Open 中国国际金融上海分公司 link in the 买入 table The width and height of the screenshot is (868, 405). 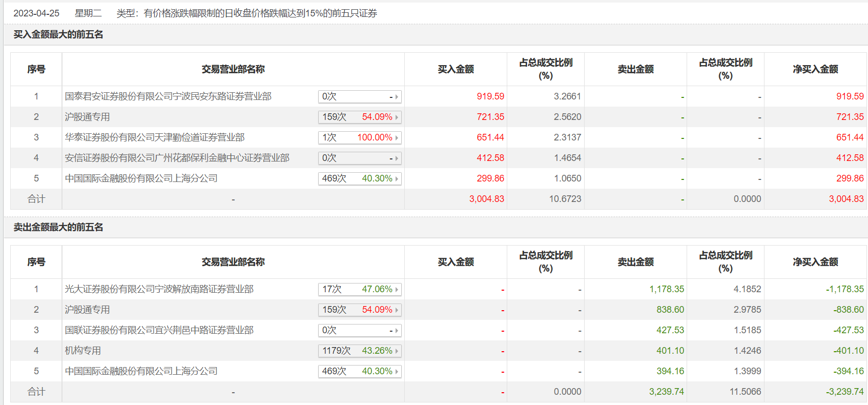[x=141, y=178]
